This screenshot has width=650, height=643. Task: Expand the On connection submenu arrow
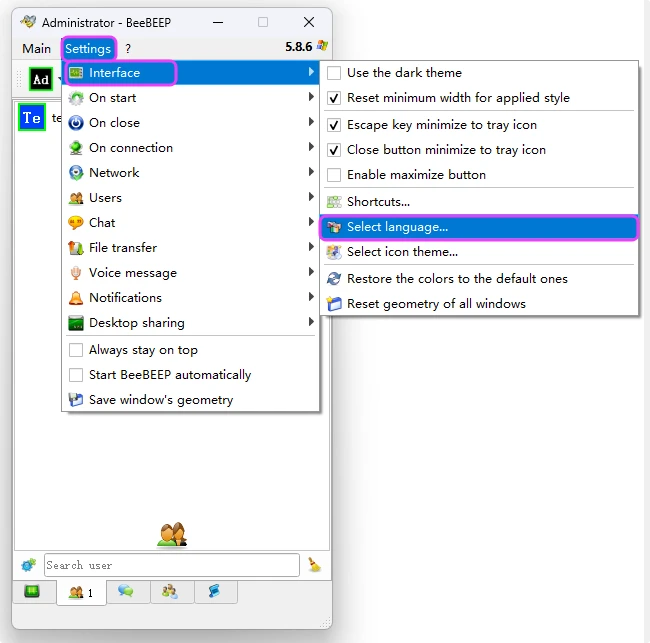pyautogui.click(x=311, y=147)
